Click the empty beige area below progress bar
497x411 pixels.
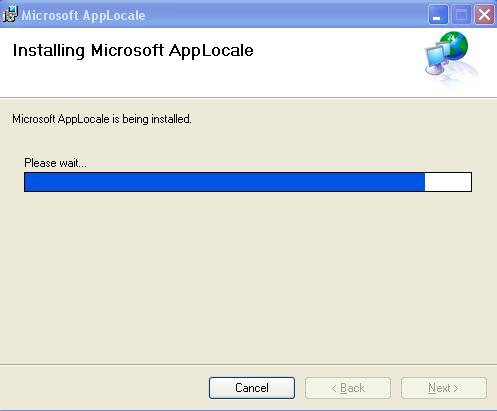pos(248,277)
